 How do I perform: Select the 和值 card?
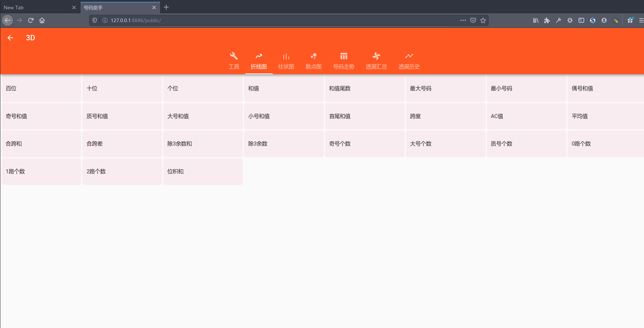pos(284,88)
